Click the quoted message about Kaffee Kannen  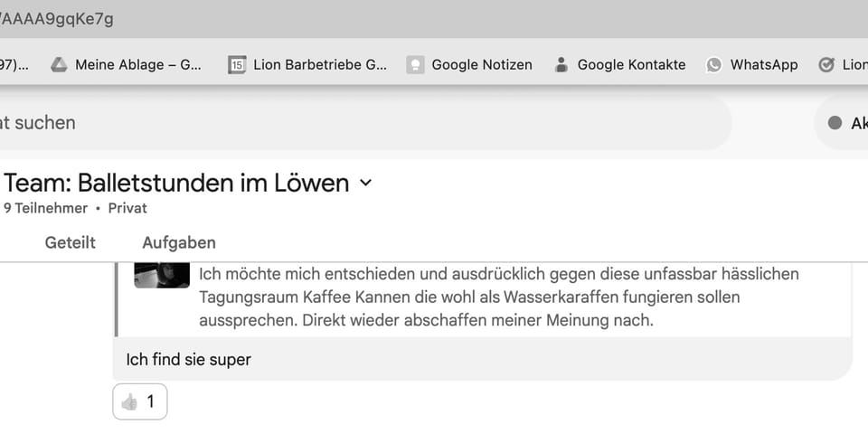(483, 299)
